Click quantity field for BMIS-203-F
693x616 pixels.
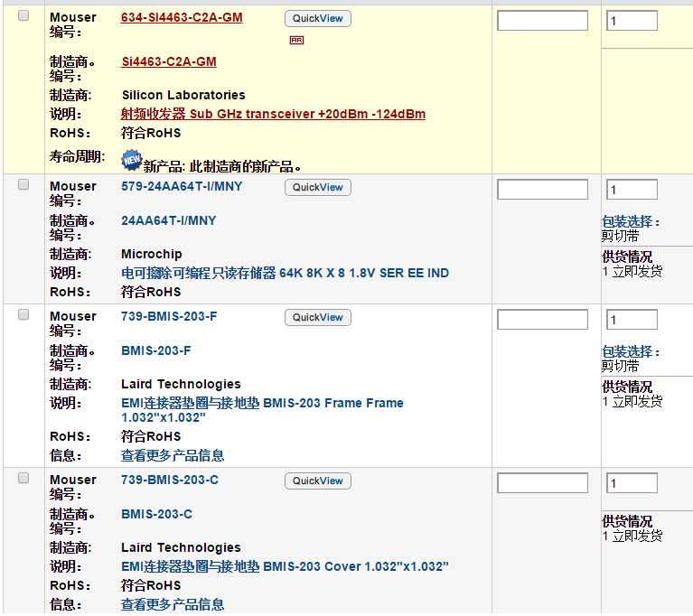(632, 320)
